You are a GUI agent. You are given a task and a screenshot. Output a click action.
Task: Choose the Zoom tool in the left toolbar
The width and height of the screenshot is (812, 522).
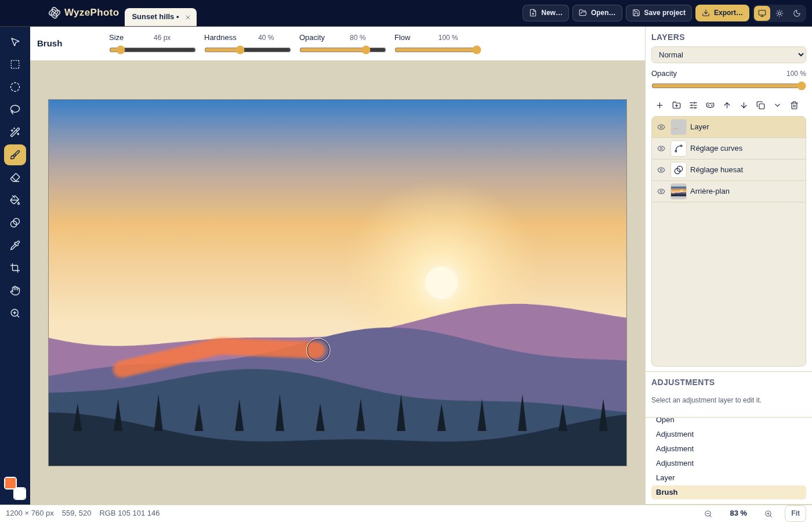pyautogui.click(x=15, y=313)
